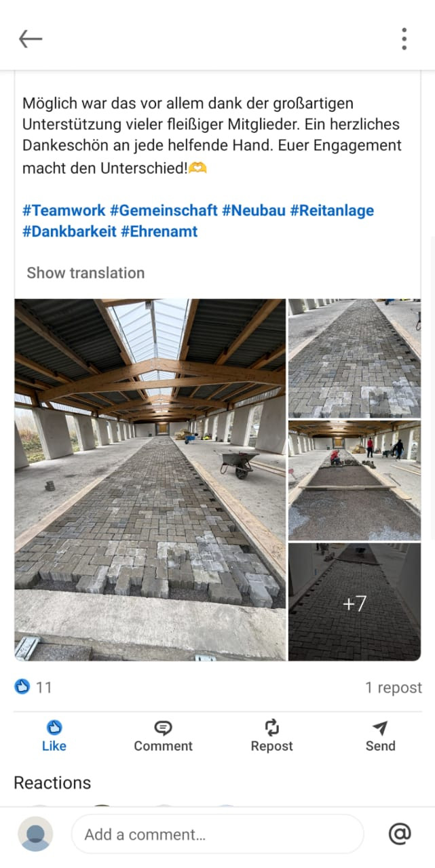Open the #Dankbarkeit hashtag
Screen dimensions: 435x868
point(69,231)
